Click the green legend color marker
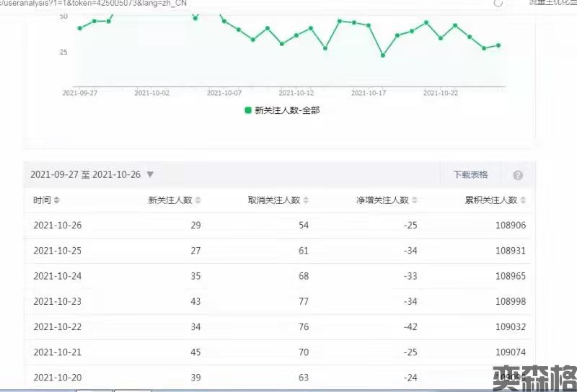 pos(248,110)
